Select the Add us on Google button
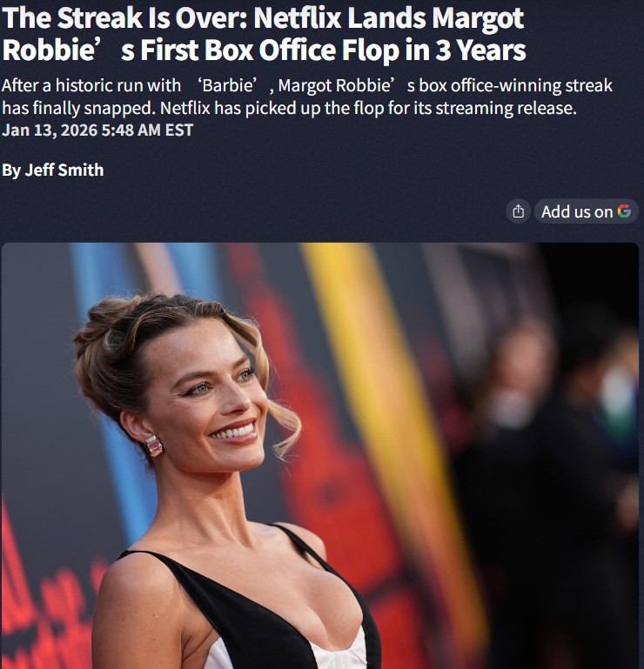The width and height of the screenshot is (644, 669). click(x=587, y=211)
